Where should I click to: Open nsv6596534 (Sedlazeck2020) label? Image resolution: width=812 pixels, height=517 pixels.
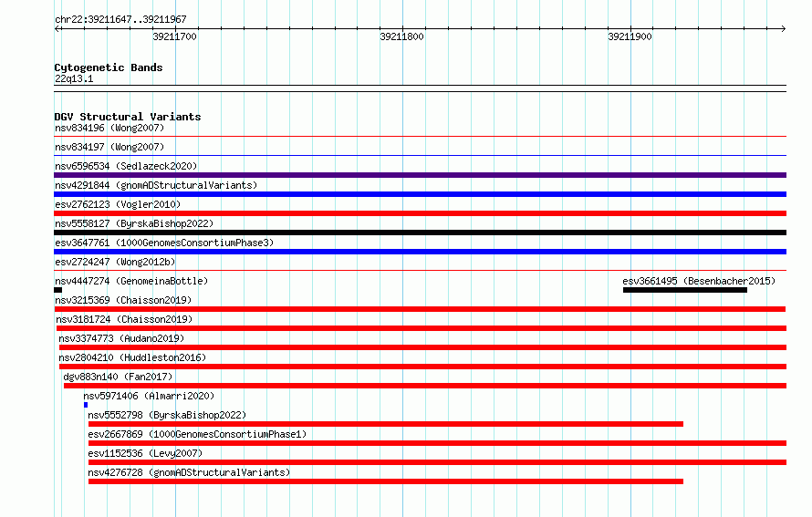tap(126, 166)
